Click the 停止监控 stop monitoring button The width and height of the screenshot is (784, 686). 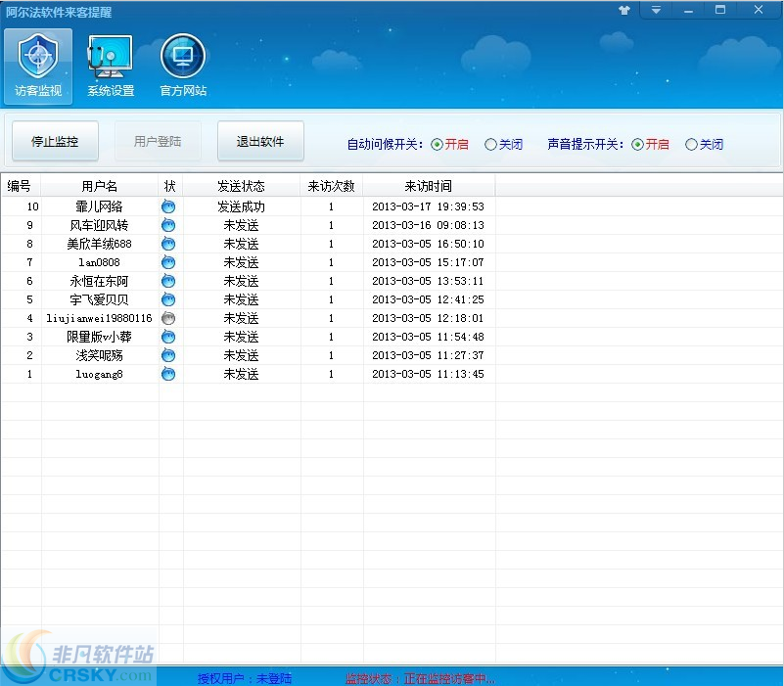(54, 141)
